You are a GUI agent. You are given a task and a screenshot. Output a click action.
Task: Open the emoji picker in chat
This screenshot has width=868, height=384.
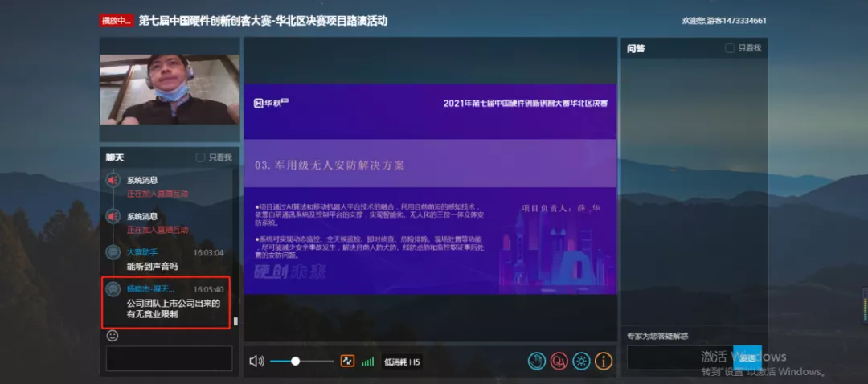point(113,335)
